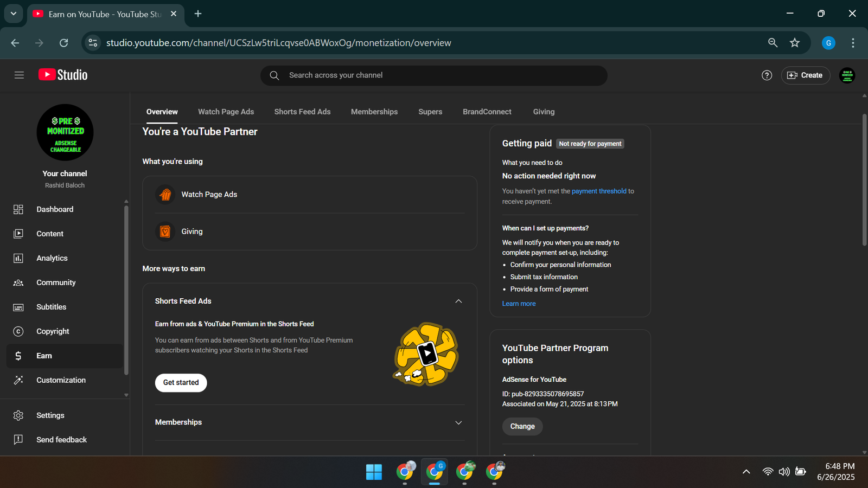The image size is (868, 488).
Task: Click the Send feedback icon
Action: pos(18,440)
